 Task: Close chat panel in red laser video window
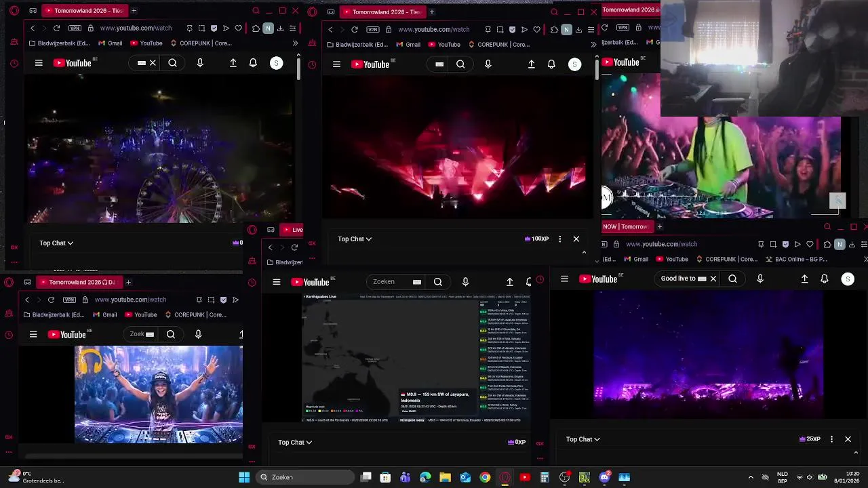pyautogui.click(x=576, y=239)
